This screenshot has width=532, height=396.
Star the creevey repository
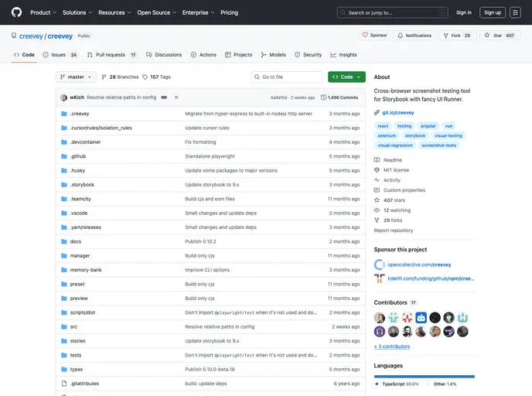499,36
